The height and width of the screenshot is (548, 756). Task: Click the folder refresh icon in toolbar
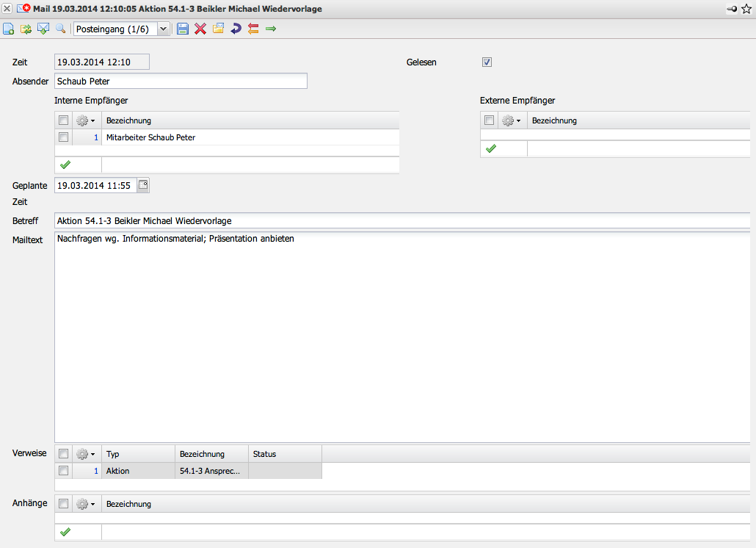tap(26, 29)
